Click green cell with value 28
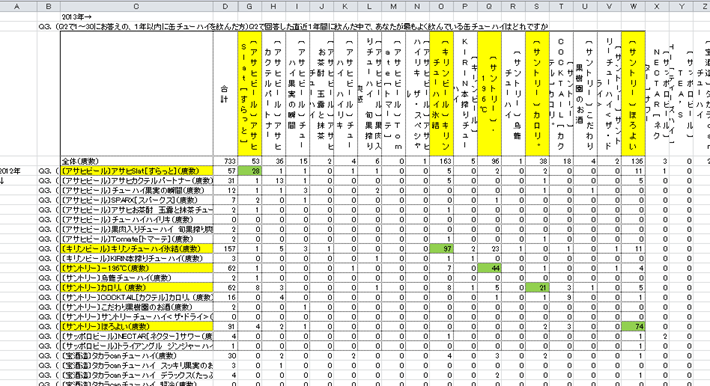Viewport: 710px width, 386px height. pos(249,171)
